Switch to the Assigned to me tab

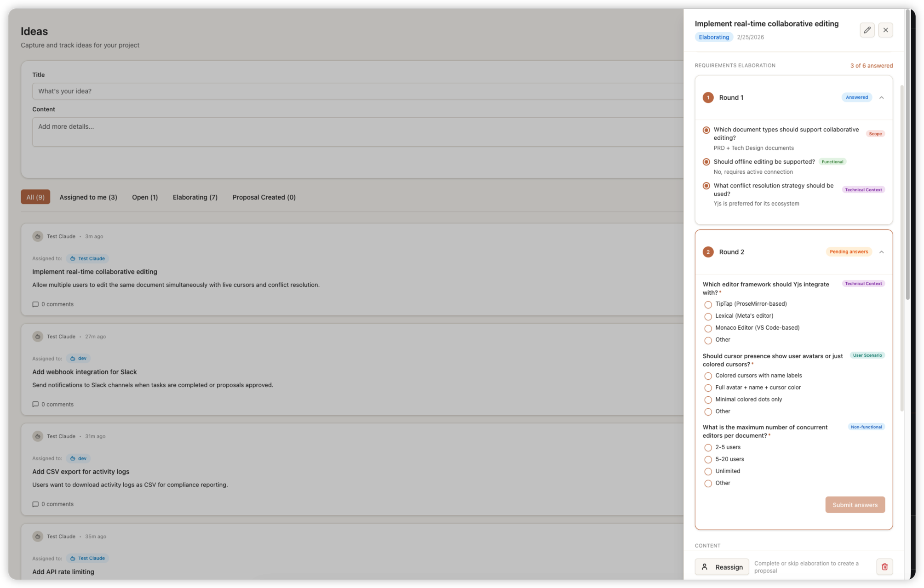(88, 197)
